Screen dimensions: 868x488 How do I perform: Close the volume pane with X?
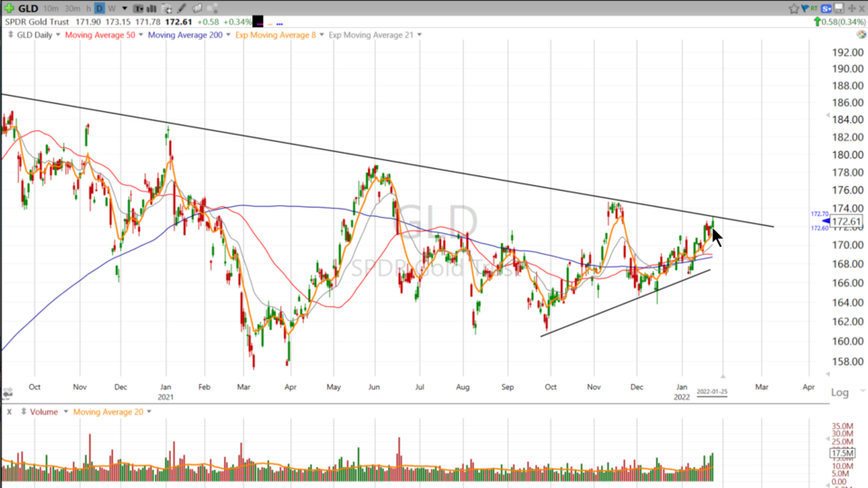click(9, 412)
